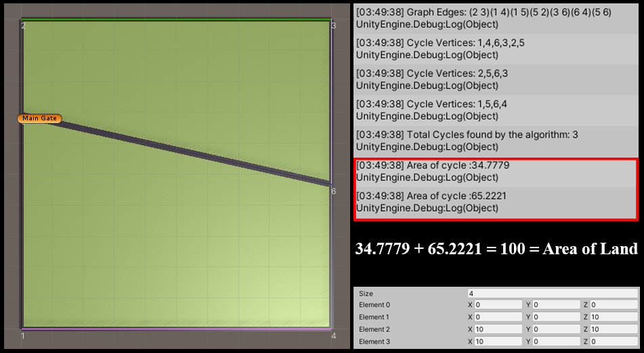Click the Element 3 label
644x353 pixels.
click(374, 342)
